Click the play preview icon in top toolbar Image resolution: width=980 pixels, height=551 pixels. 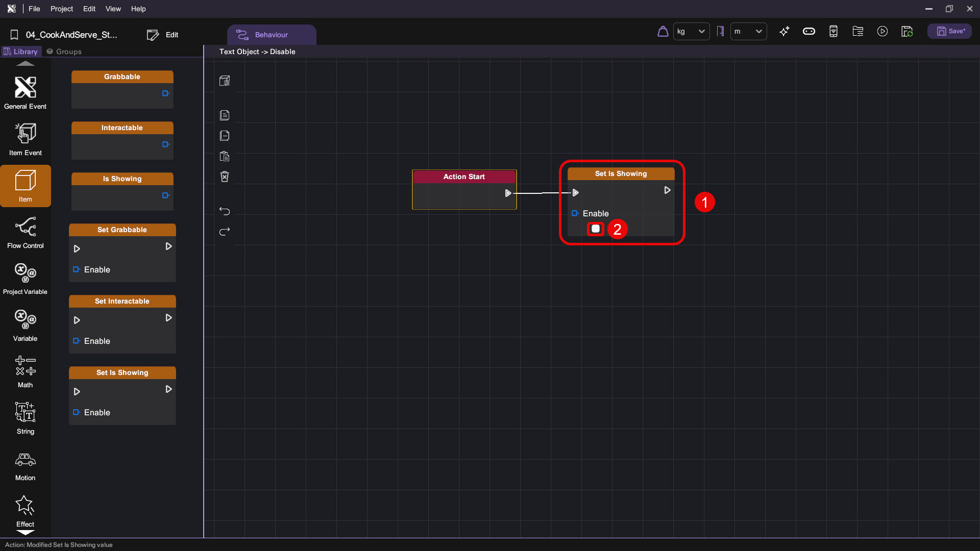pyautogui.click(x=882, y=32)
